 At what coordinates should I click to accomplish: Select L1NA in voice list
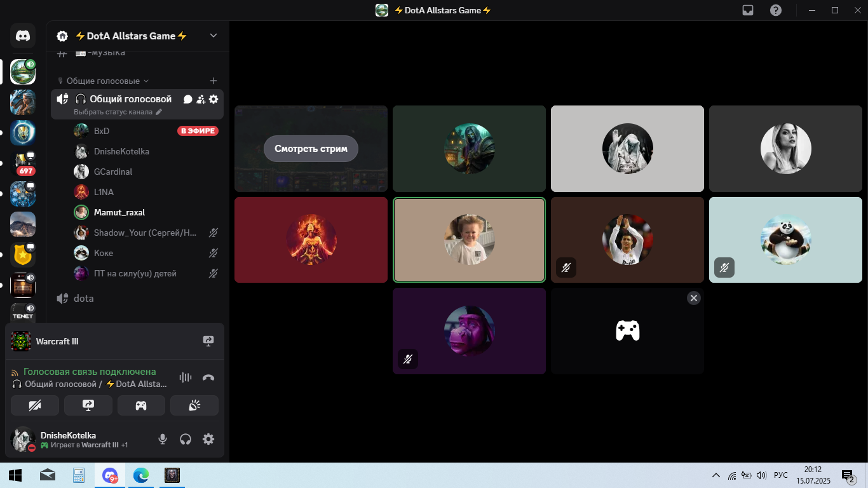(x=146, y=192)
